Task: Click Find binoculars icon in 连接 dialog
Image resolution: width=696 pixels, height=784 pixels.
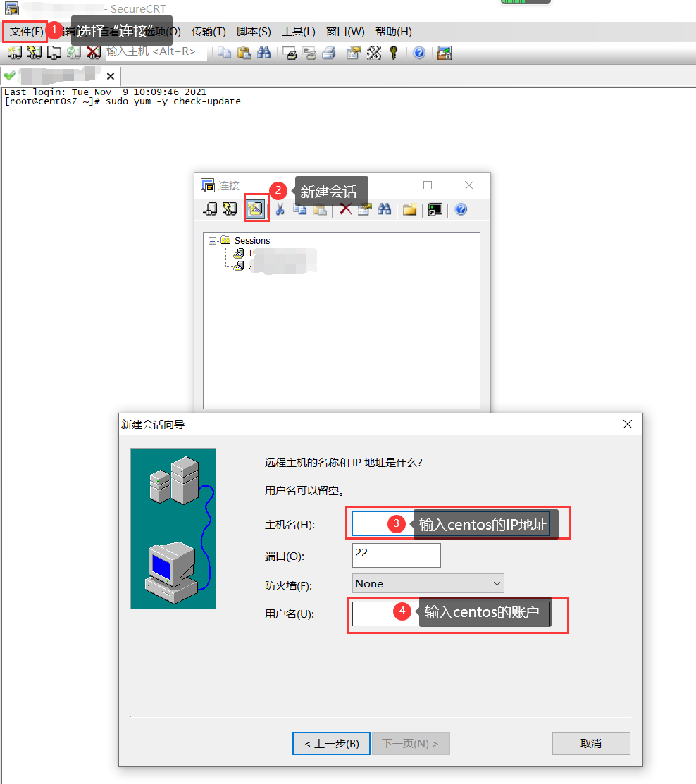Action: point(384,209)
